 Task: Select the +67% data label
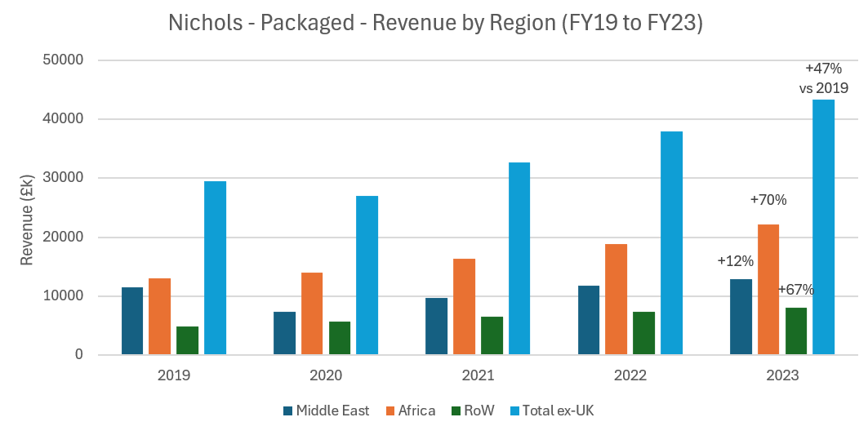(795, 290)
